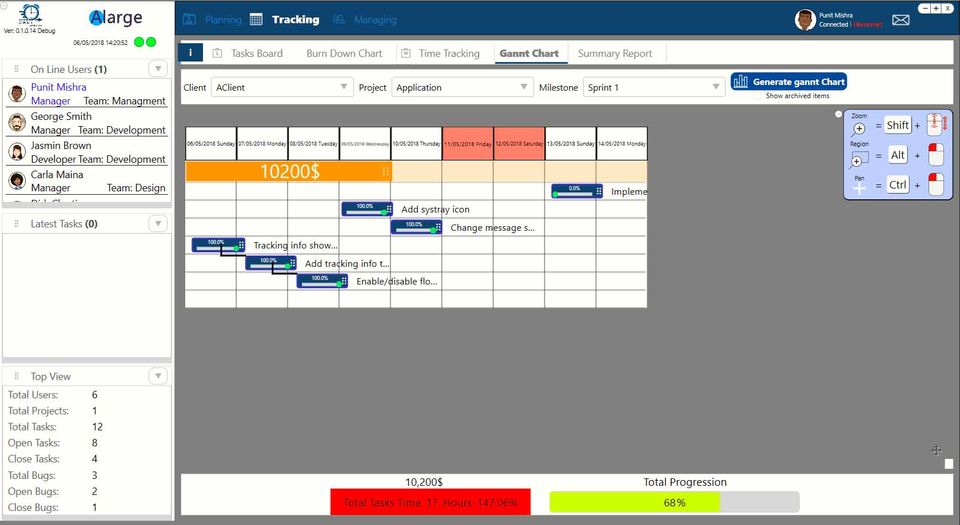Click the Shift key icon
The image size is (960, 525).
pos(898,125)
